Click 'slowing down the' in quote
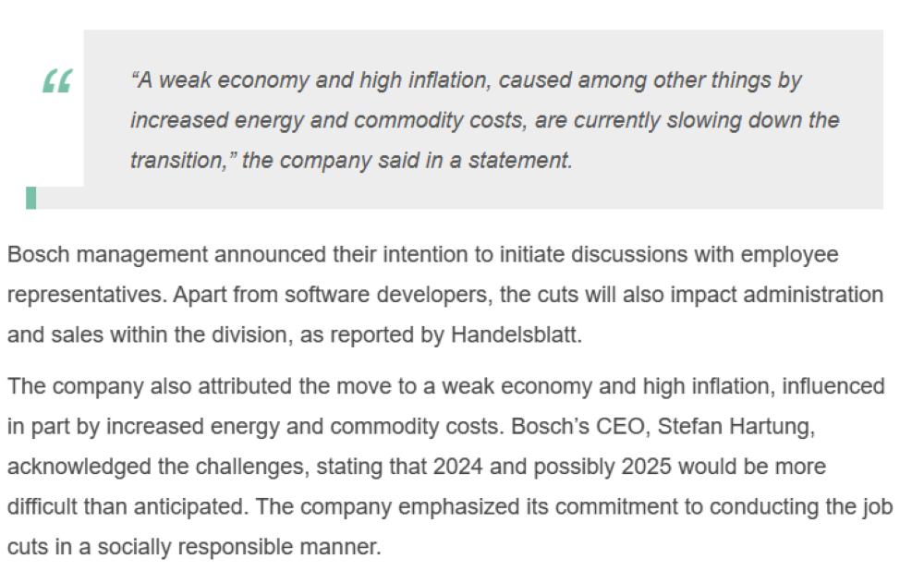 (x=752, y=120)
